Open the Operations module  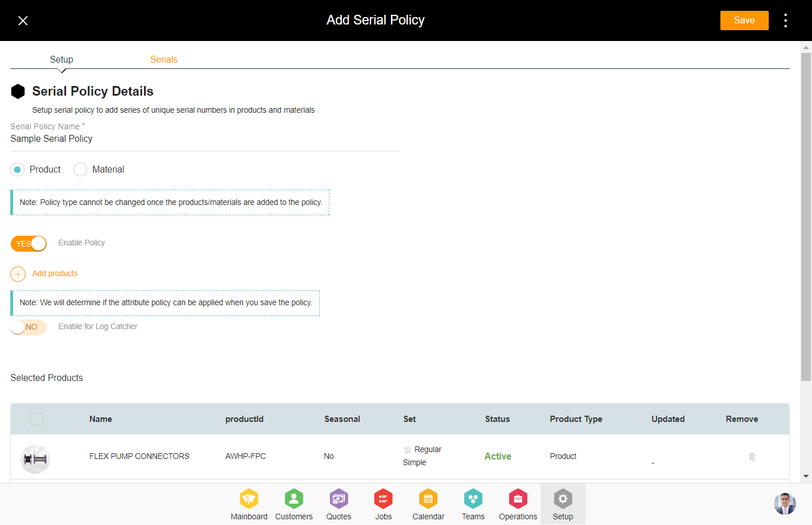tap(518, 505)
